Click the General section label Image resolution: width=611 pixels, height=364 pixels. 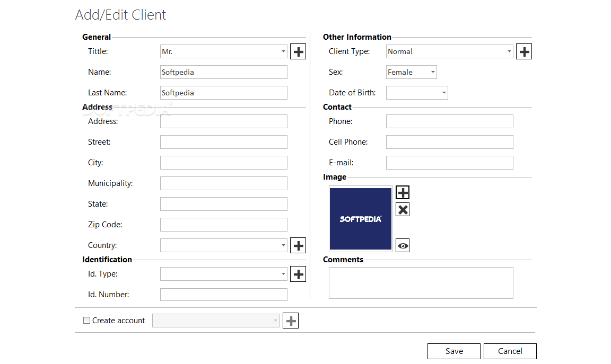click(x=96, y=37)
